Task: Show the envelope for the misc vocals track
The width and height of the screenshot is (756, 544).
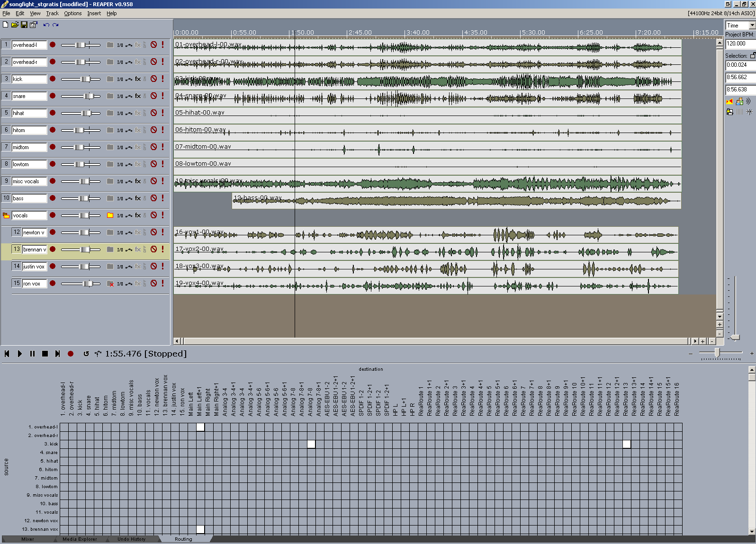Action: tap(129, 181)
